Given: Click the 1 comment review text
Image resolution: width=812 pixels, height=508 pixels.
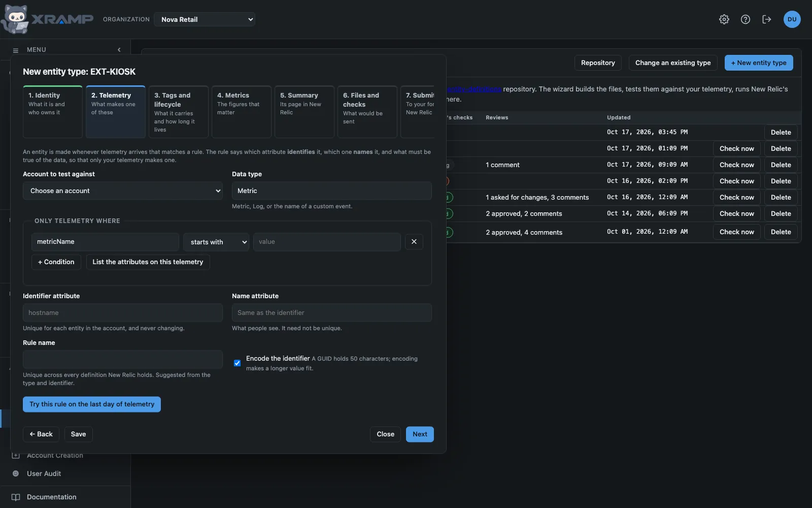Looking at the screenshot, I should 502,165.
